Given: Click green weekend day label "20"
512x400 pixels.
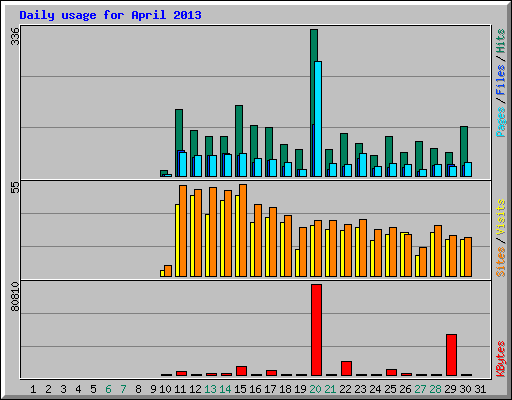Looking at the screenshot, I should click(x=315, y=389).
